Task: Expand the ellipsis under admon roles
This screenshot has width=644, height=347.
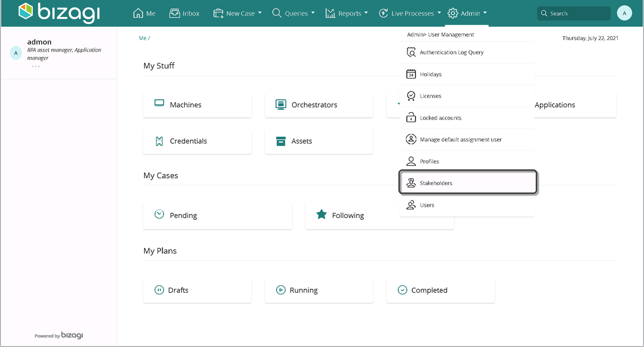Action: [x=36, y=66]
